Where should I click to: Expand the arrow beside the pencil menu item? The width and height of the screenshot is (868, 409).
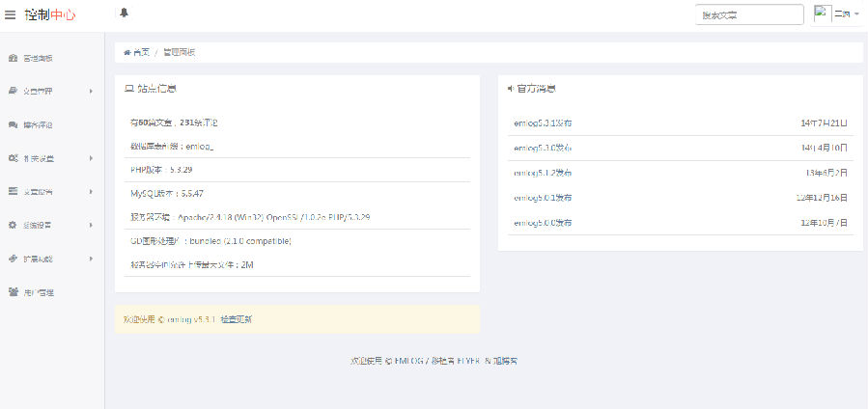[x=91, y=92]
